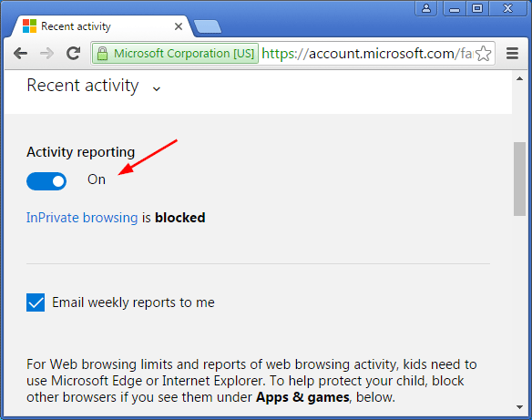Click the Activity reporting heading text
532x420 pixels.
[x=81, y=152]
